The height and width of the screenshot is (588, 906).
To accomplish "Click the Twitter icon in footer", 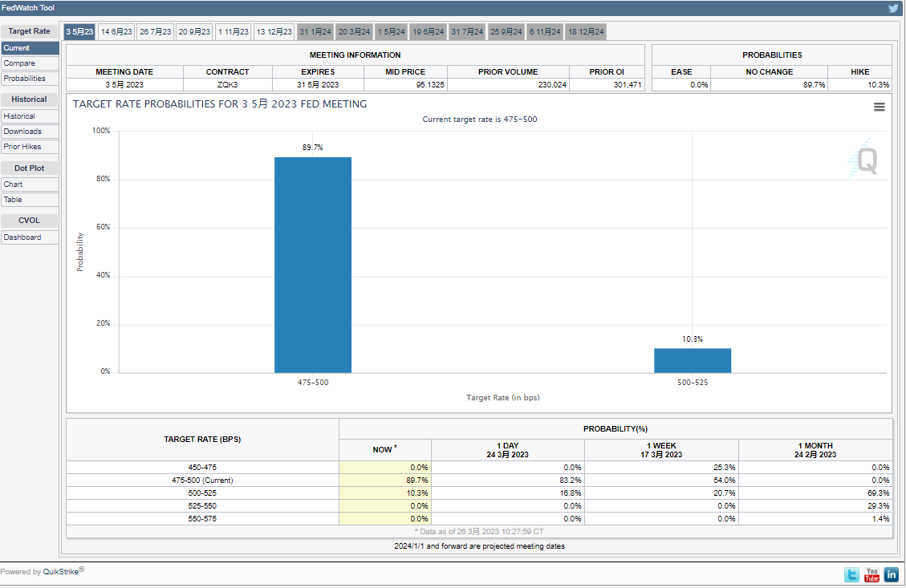I will [x=851, y=574].
